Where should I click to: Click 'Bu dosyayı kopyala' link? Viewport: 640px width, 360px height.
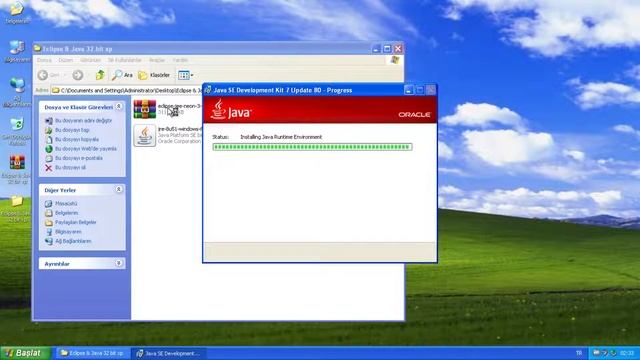[x=77, y=139]
